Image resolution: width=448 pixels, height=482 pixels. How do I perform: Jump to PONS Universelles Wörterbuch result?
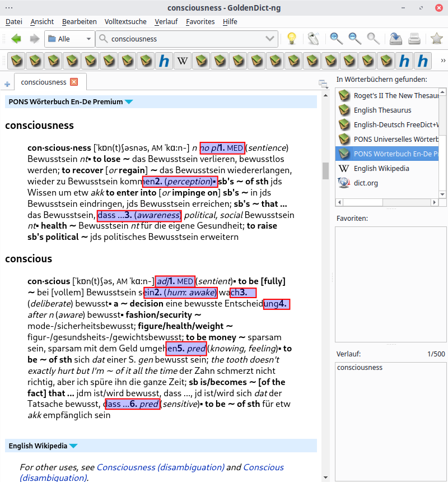click(388, 139)
